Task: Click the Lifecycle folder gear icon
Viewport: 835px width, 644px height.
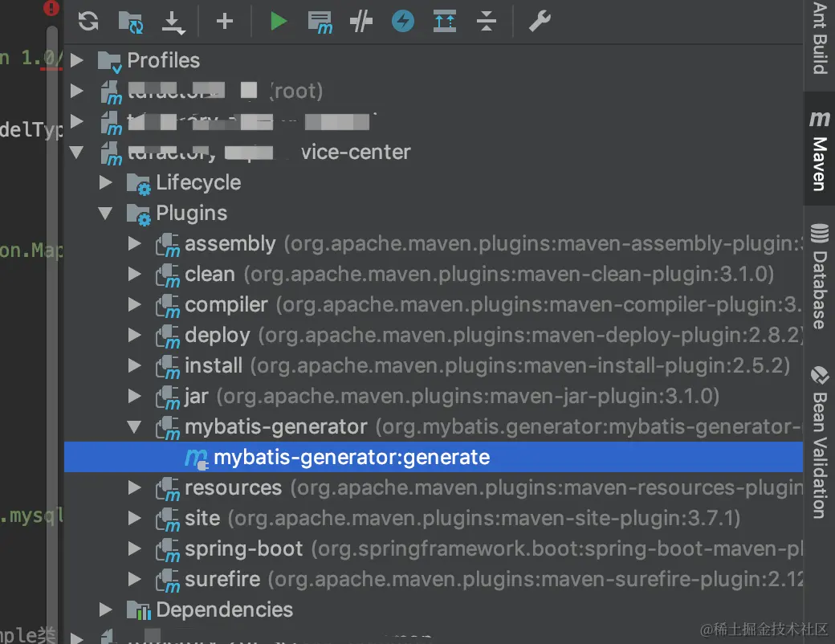Action: (x=138, y=185)
